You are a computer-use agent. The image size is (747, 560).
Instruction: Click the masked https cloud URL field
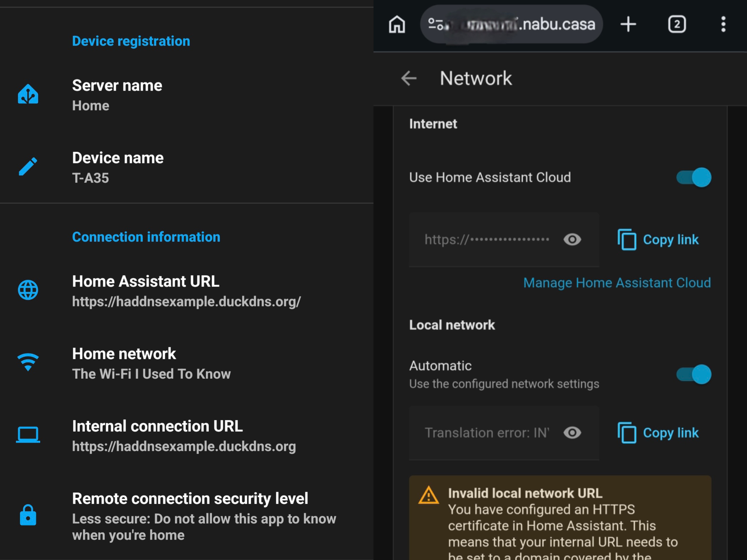pos(486,240)
